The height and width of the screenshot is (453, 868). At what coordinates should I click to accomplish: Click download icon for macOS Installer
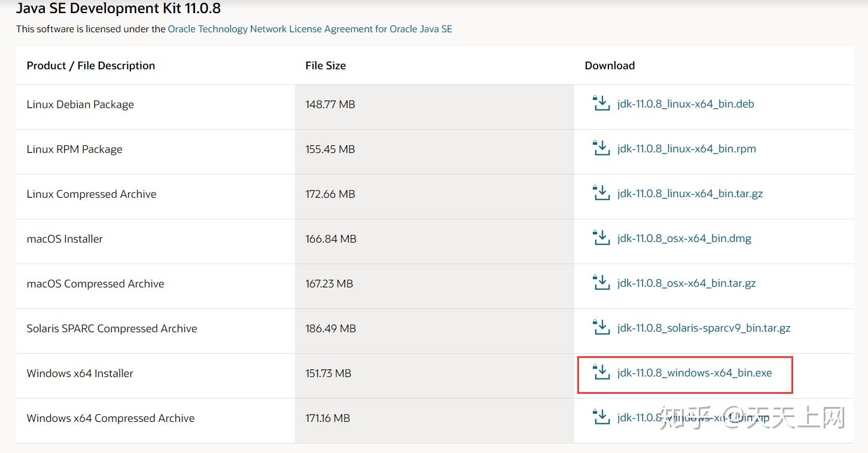tap(601, 238)
